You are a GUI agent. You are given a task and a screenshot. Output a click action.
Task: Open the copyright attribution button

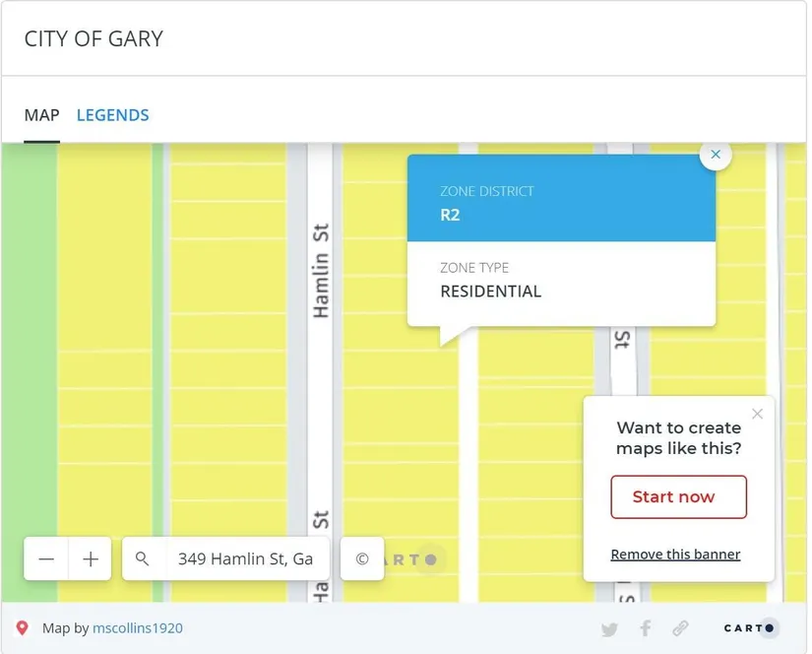point(361,559)
